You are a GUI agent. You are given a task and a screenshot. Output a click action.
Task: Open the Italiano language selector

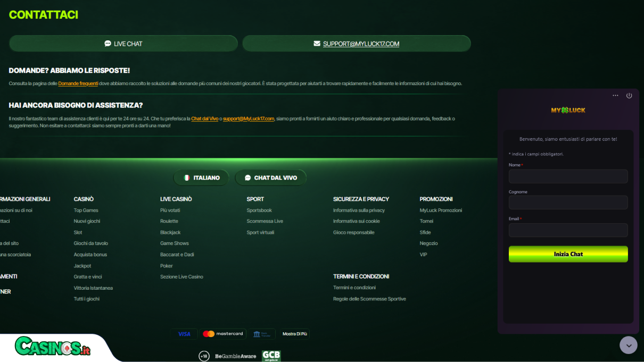(201, 178)
